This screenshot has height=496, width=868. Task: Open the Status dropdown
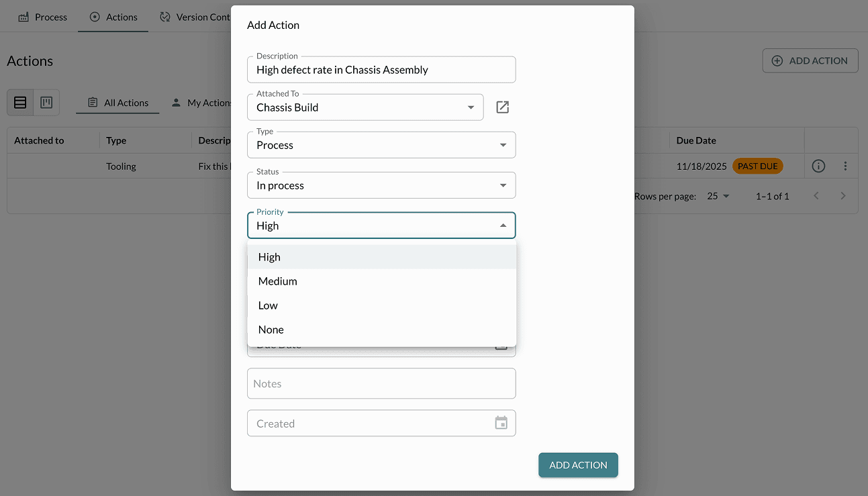tap(381, 185)
